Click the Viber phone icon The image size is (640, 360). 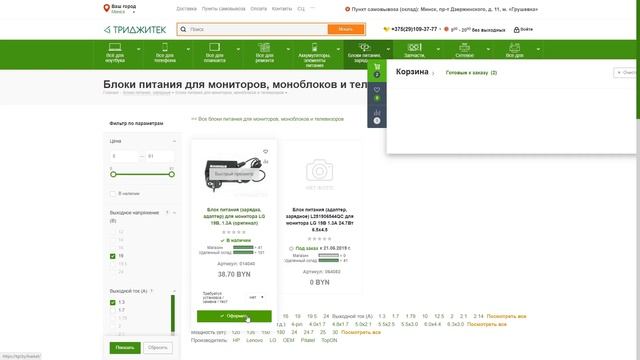[x=386, y=29]
